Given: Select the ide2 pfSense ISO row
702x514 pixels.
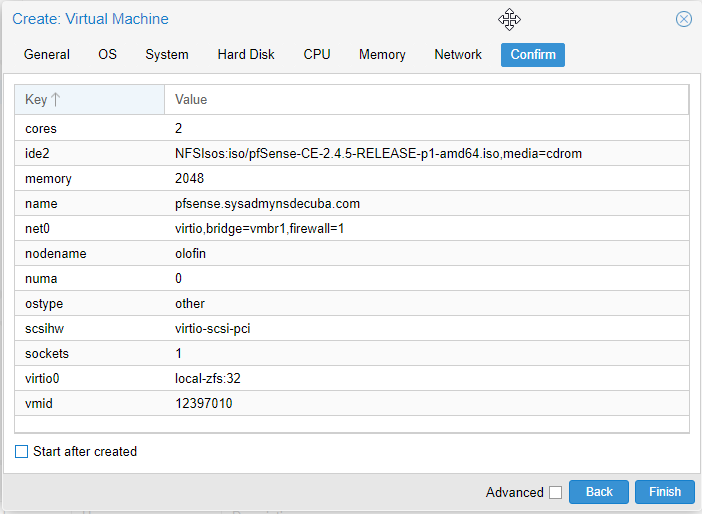Looking at the screenshot, I should click(352, 154).
